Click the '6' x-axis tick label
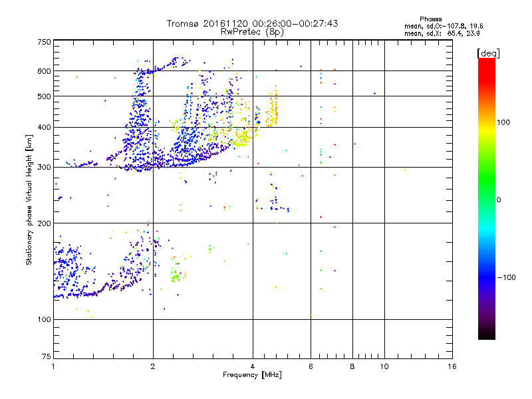The width and height of the screenshot is (532, 399). pyautogui.click(x=311, y=366)
